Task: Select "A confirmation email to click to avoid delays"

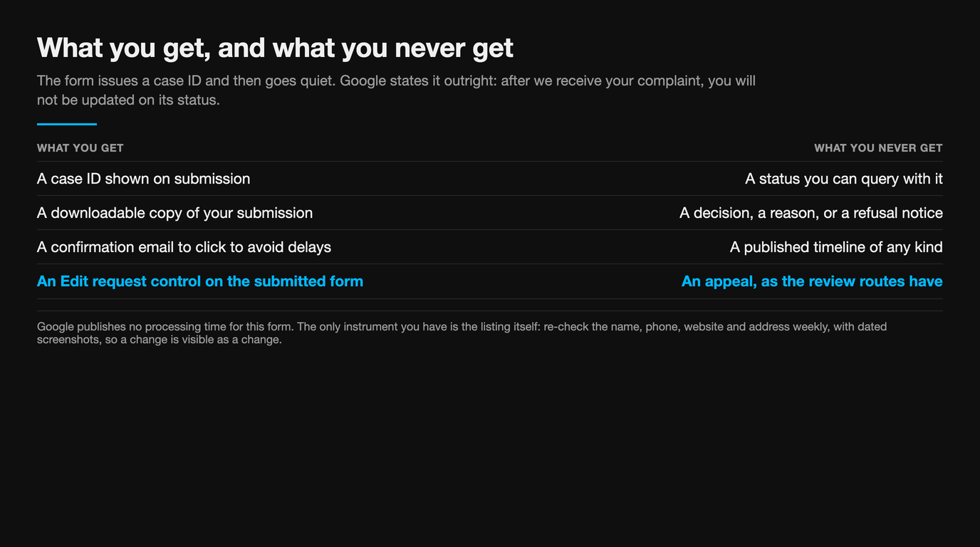Action: click(x=184, y=247)
